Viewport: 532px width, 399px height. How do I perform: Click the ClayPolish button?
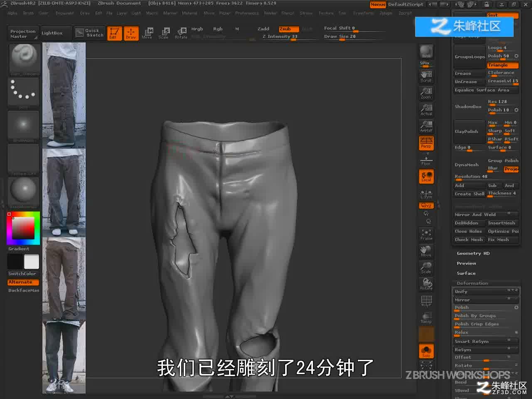(x=470, y=131)
